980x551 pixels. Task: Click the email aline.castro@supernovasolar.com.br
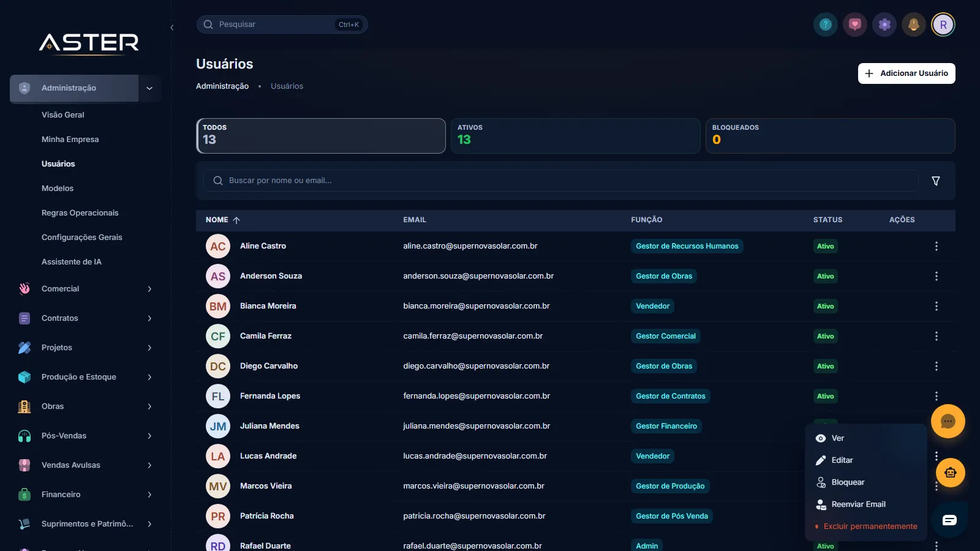(470, 246)
